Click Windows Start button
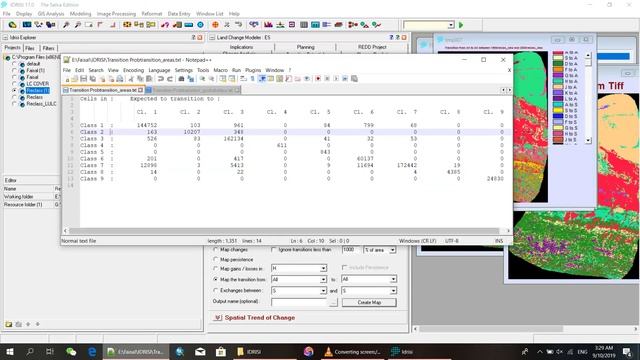The width and height of the screenshot is (640, 360). pyautogui.click(x=9, y=351)
